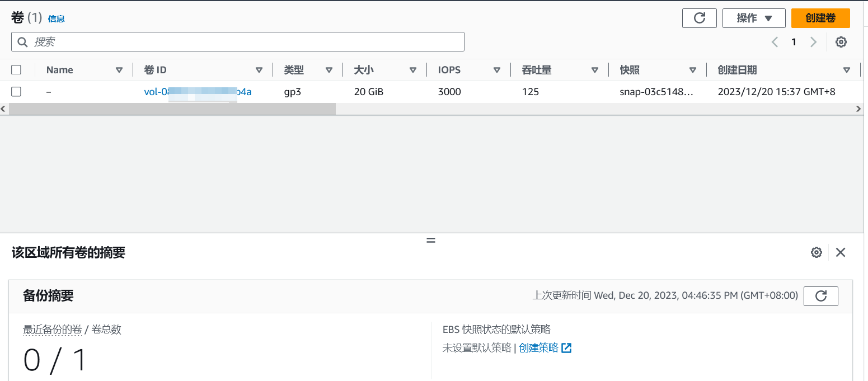This screenshot has height=381, width=868.
Task: Click the gp3 type cell
Action: (x=293, y=92)
